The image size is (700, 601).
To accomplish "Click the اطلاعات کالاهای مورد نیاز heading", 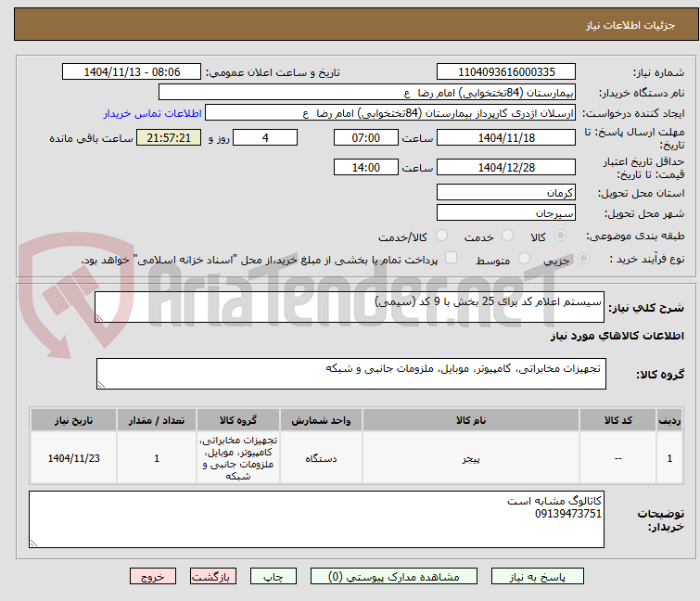I will coord(617,336).
